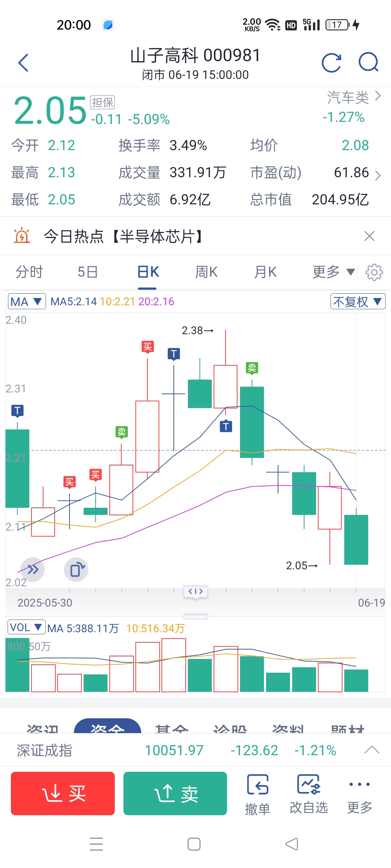
Task: Open the MA indicator dropdown
Action: pyautogui.click(x=27, y=301)
